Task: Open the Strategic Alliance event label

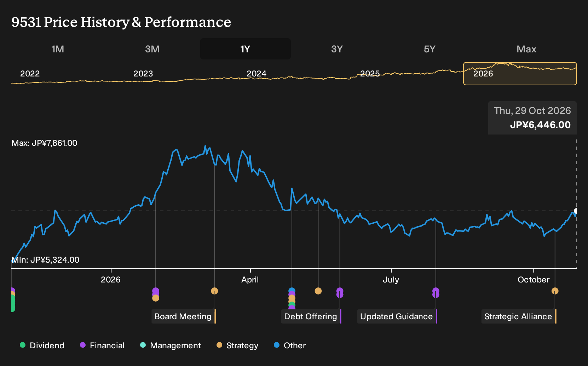Action: 519,316
